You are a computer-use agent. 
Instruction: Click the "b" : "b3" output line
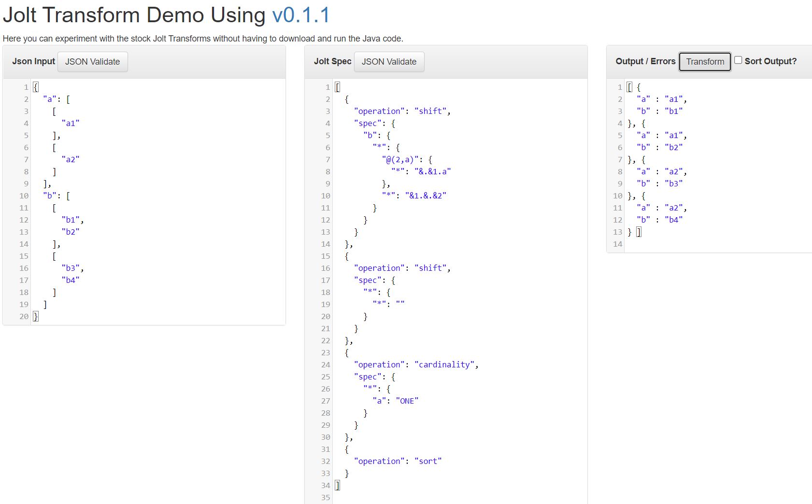click(x=660, y=183)
